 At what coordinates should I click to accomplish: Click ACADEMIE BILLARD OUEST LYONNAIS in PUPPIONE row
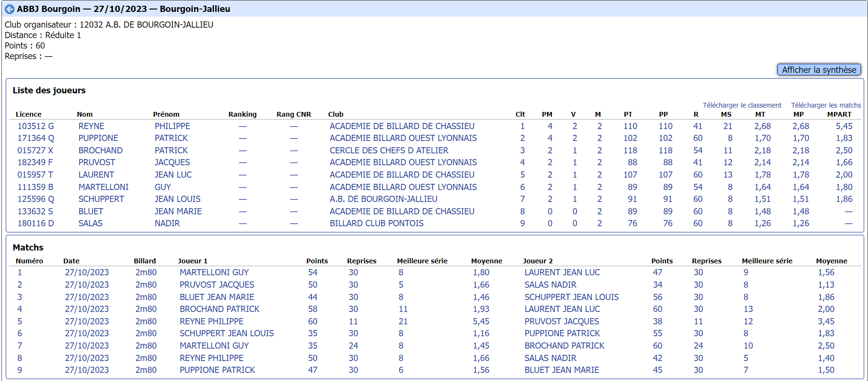(x=403, y=138)
